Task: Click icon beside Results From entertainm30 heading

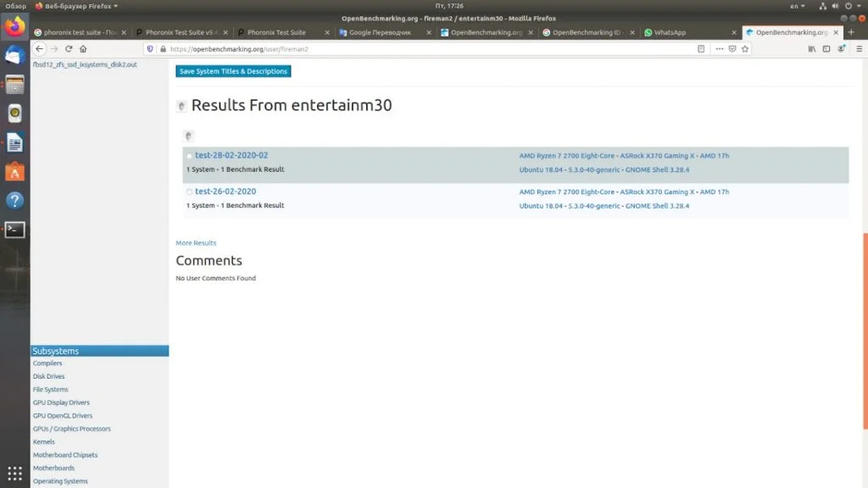Action: (x=181, y=106)
